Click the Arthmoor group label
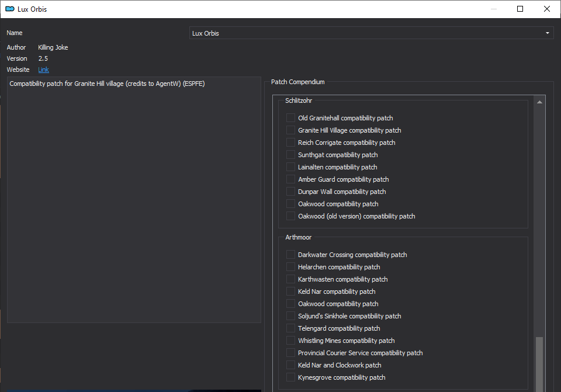 pyautogui.click(x=299, y=237)
